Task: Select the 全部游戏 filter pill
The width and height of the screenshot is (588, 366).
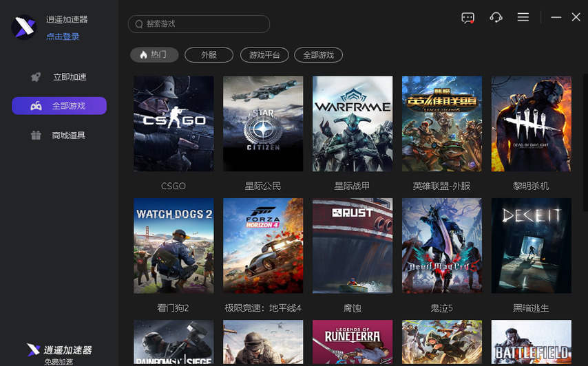Action: pyautogui.click(x=318, y=55)
